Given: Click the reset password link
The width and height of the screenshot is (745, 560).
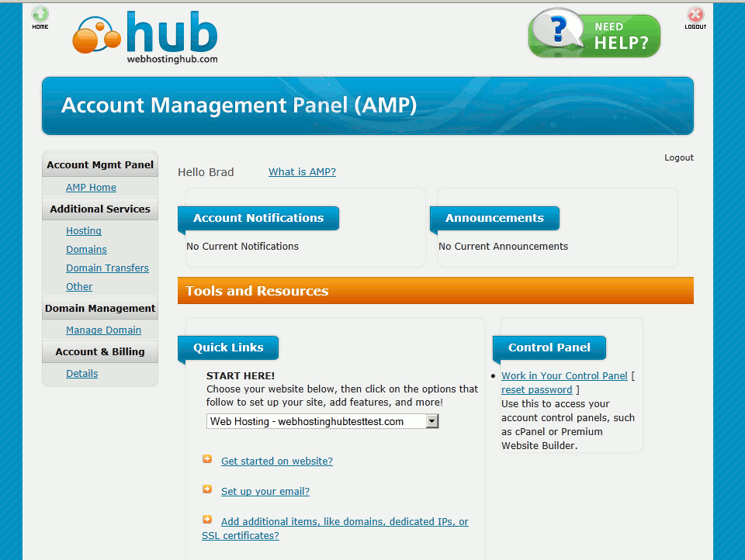Looking at the screenshot, I should (536, 390).
